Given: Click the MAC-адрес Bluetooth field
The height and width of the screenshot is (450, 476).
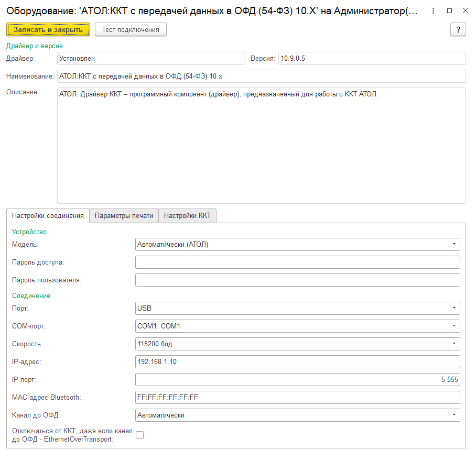Looking at the screenshot, I should pyautogui.click(x=298, y=397).
